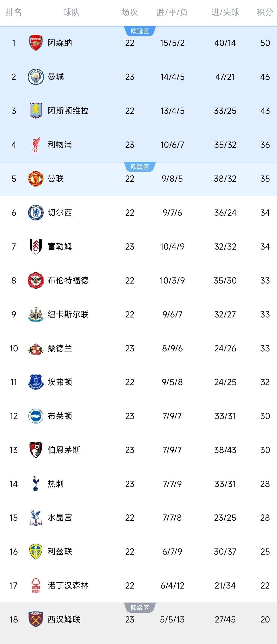Screen dimensions: 277x644
Task: Select the 水晶宫 team name
Action: pos(60,518)
